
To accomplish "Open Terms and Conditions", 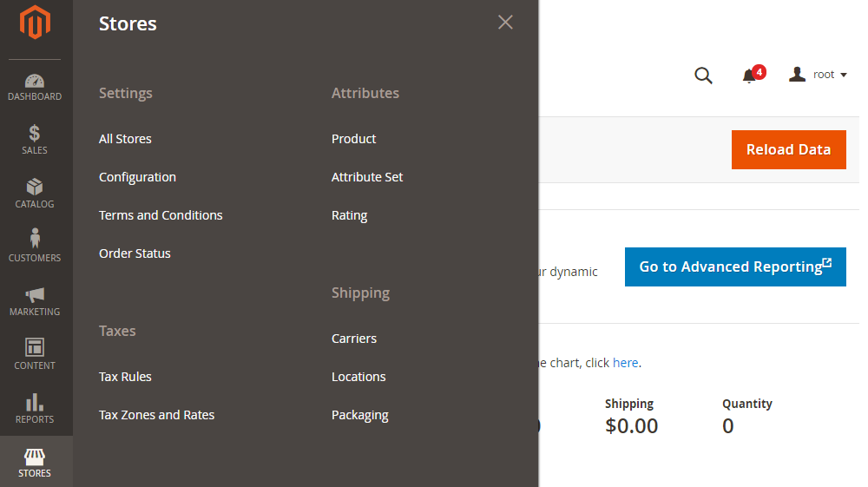I will [x=161, y=215].
